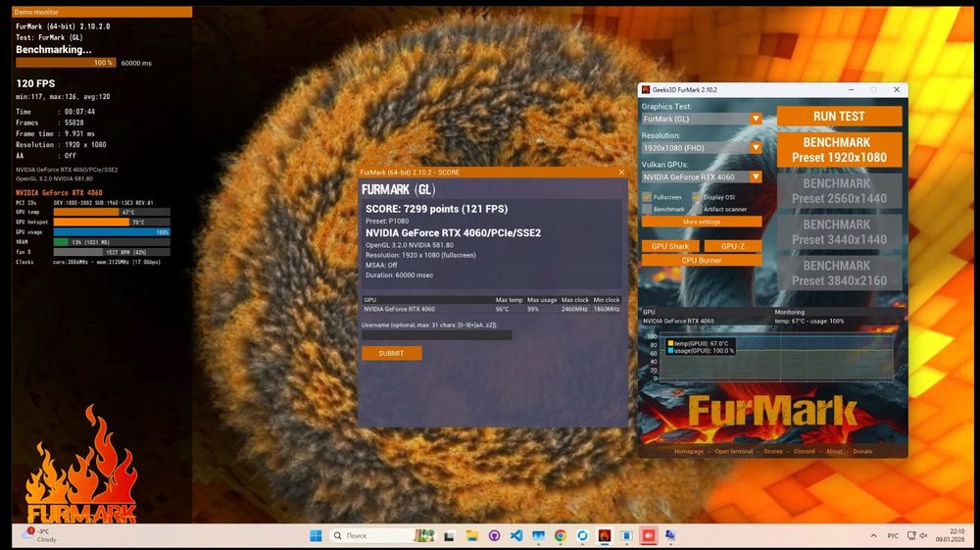Open the Homepage link

pyautogui.click(x=689, y=451)
